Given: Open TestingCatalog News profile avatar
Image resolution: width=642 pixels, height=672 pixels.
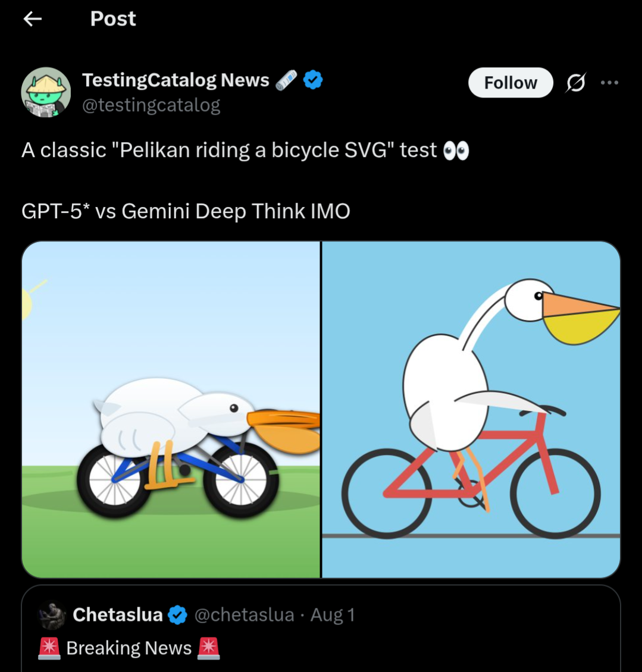Looking at the screenshot, I should click(x=46, y=92).
